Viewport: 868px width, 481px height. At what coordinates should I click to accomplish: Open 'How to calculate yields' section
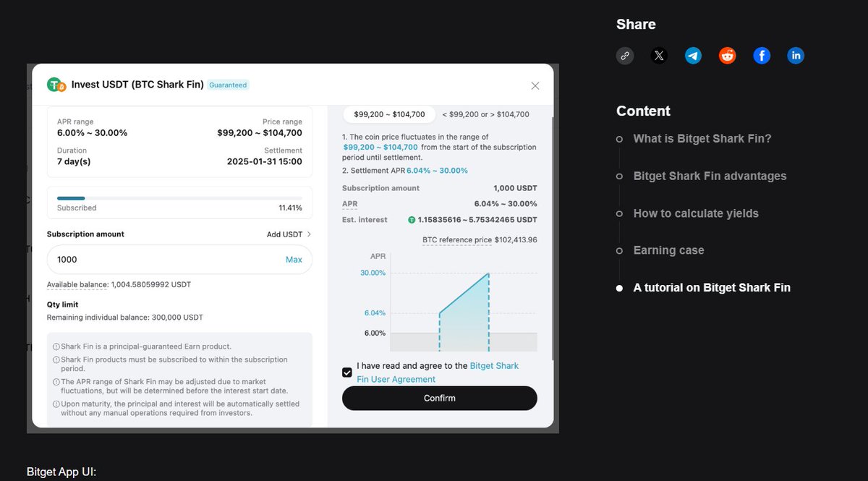[x=696, y=213]
